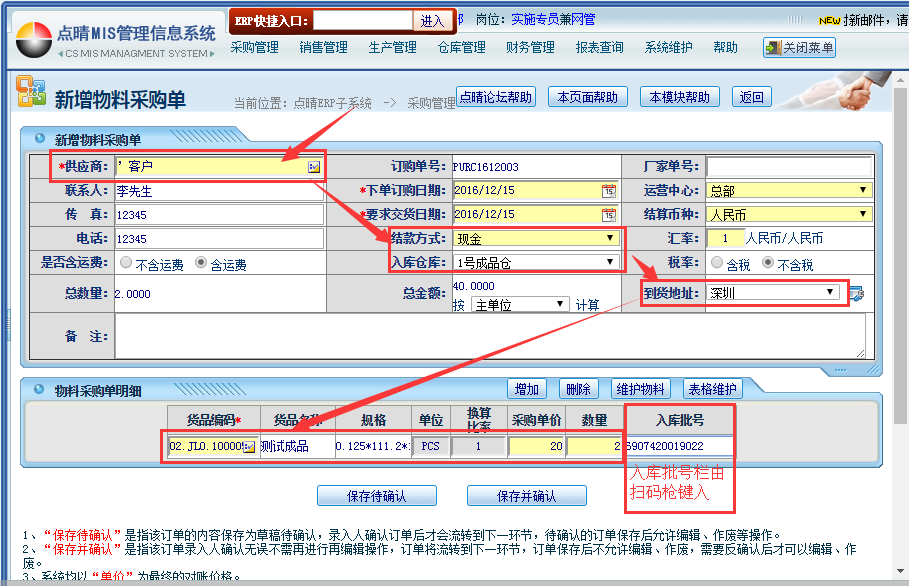Open the 货品编码 lookup icon
This screenshot has width=909, height=586.
coord(249,446)
